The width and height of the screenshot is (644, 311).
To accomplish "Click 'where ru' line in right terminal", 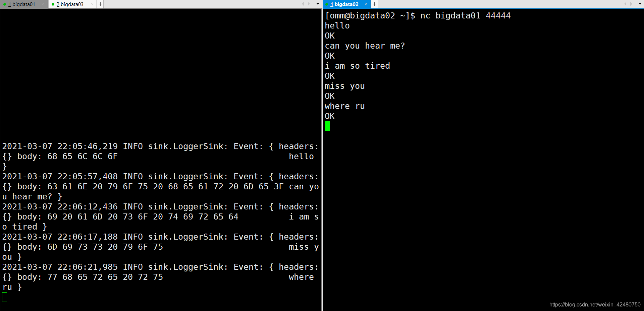I will 344,106.
